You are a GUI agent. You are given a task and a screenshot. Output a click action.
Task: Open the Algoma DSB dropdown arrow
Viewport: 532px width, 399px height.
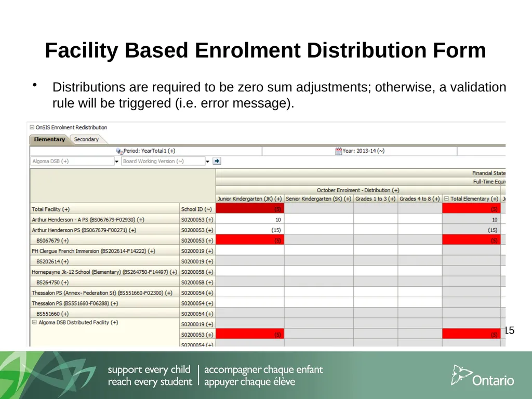coord(117,162)
